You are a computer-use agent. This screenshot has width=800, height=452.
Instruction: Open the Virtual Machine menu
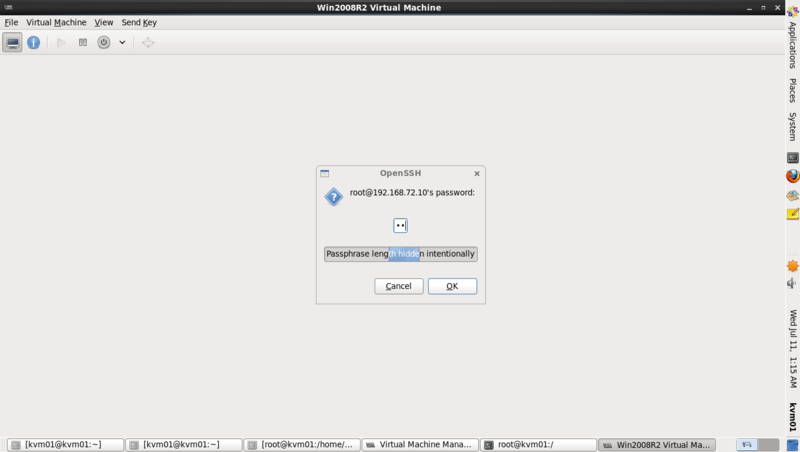tap(56, 22)
